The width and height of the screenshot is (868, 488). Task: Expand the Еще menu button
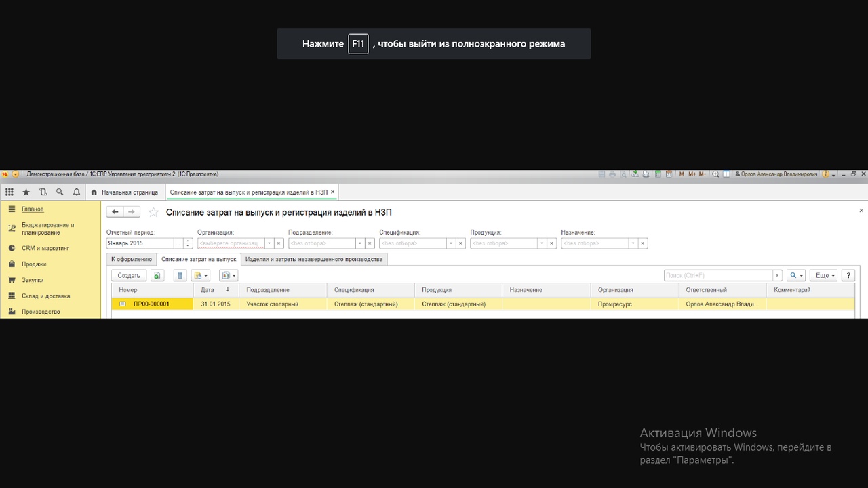click(x=823, y=275)
